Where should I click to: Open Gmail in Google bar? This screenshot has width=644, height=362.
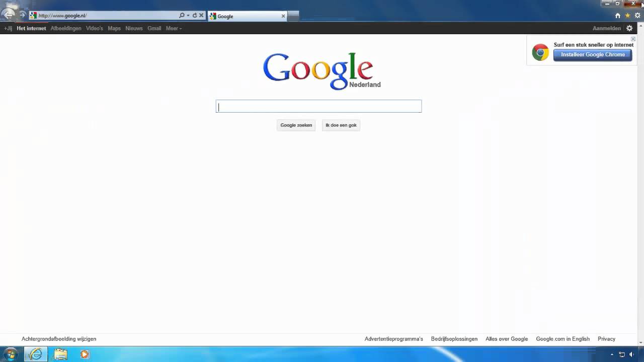pyautogui.click(x=154, y=28)
